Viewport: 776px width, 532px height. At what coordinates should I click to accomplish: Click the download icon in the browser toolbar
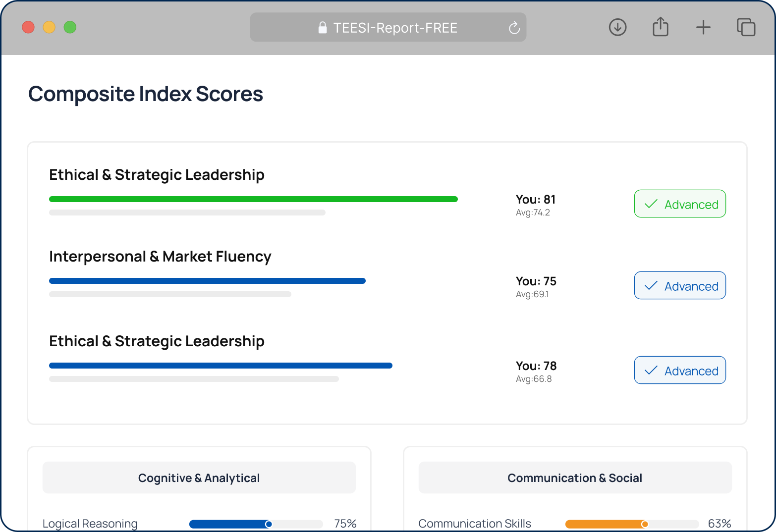pyautogui.click(x=617, y=27)
